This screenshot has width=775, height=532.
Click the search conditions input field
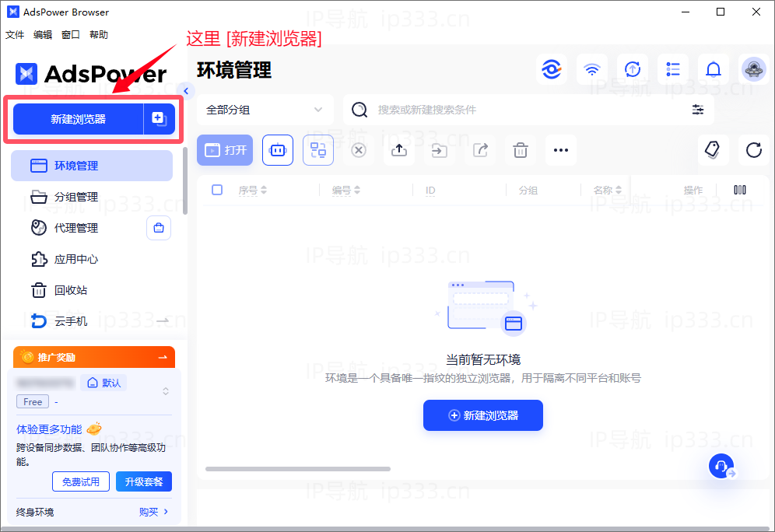(529, 110)
